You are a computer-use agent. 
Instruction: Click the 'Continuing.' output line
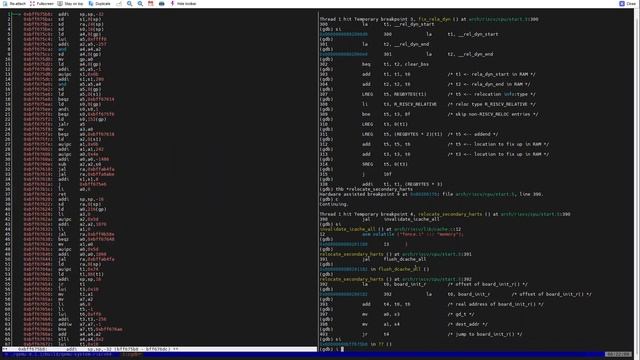point(334,204)
